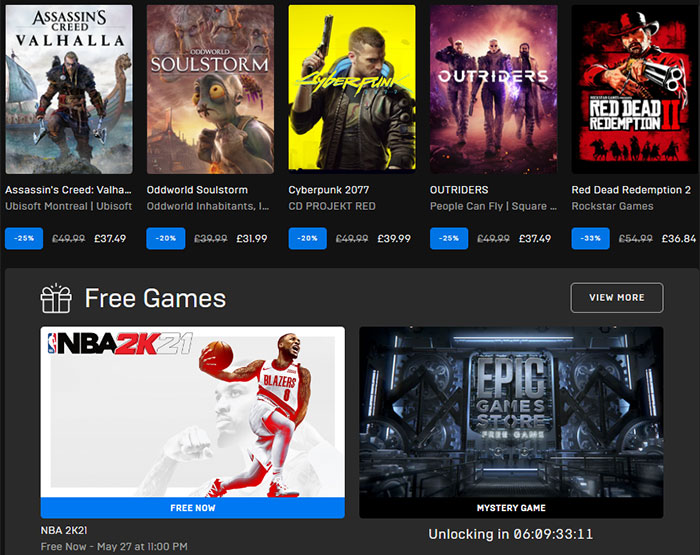Image resolution: width=700 pixels, height=555 pixels.
Task: Click the Free Games gift box icon
Action: (x=56, y=298)
